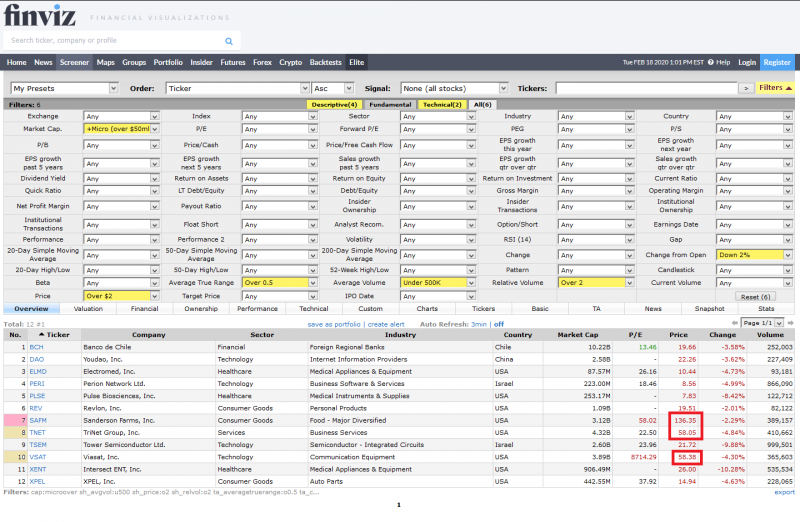
Task: Go to previous page arrow
Action: (x=734, y=323)
